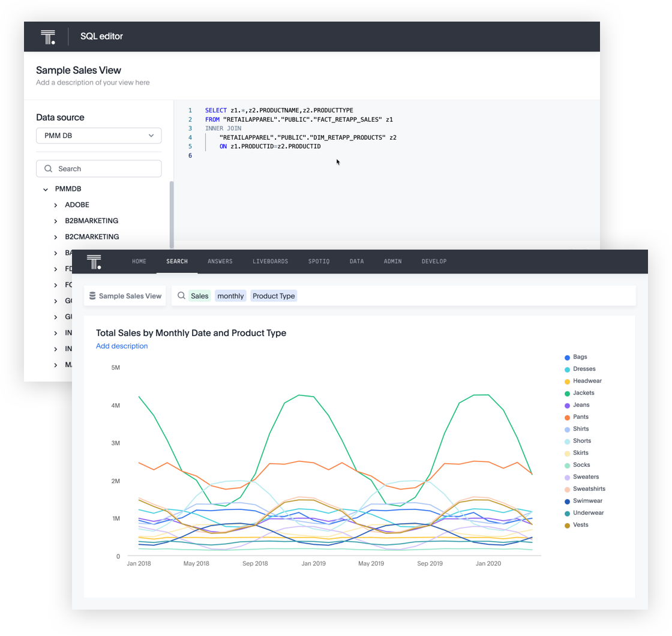Click the Bags legend color dot
Screen dimensions: 672x636
pyautogui.click(x=566, y=356)
